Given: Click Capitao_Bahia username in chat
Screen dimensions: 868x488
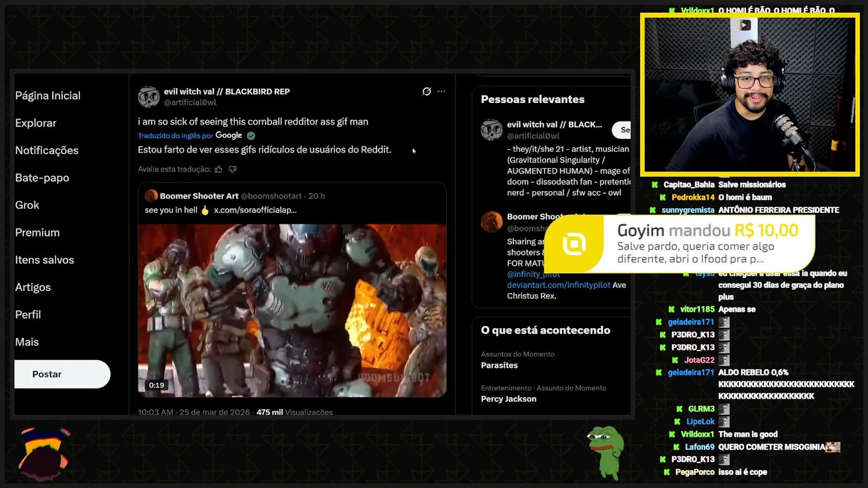Looking at the screenshot, I should 689,185.
